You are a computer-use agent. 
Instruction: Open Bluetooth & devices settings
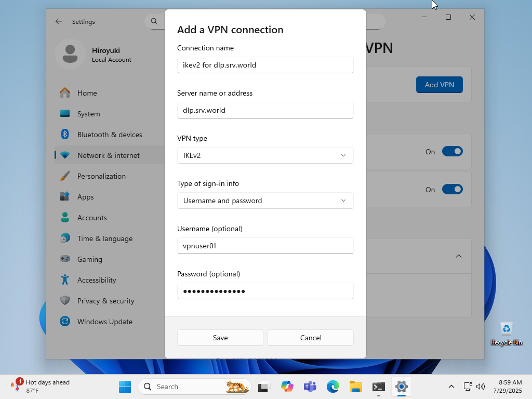(110, 135)
